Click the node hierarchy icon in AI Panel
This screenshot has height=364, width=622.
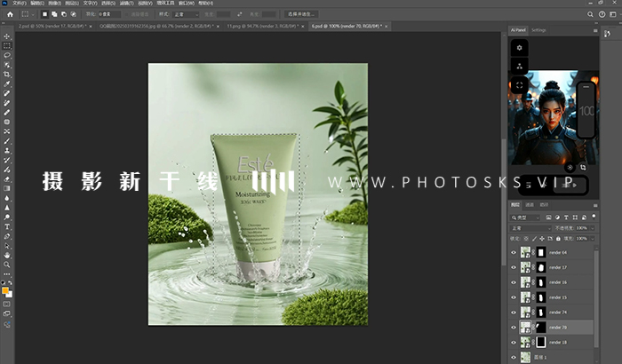[x=519, y=67]
